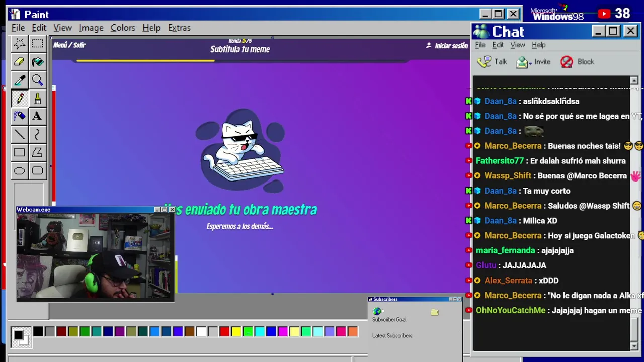This screenshot has height=362, width=644.
Task: Select the rectangular Select tool
Action: 37,44
